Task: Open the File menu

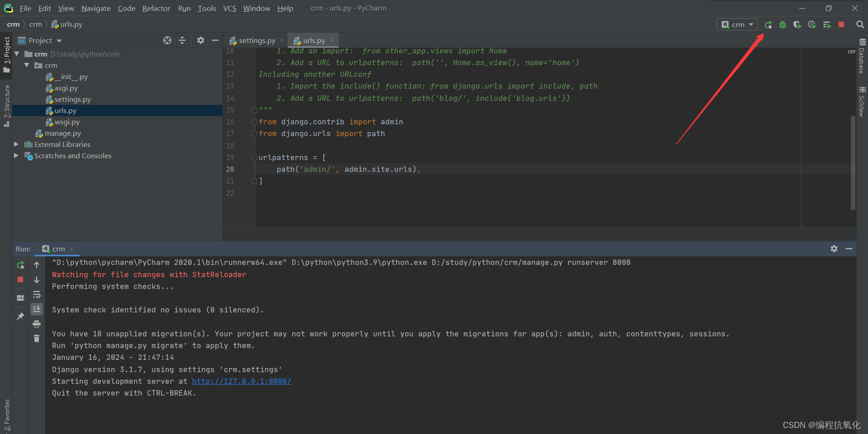Action: [x=25, y=8]
